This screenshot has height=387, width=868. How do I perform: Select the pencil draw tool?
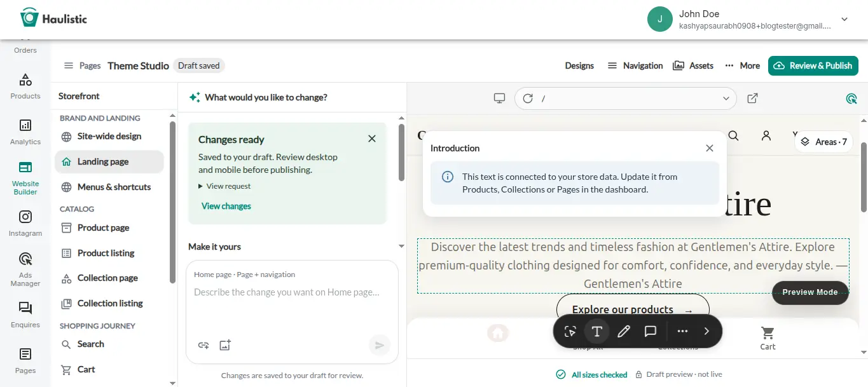click(x=623, y=331)
